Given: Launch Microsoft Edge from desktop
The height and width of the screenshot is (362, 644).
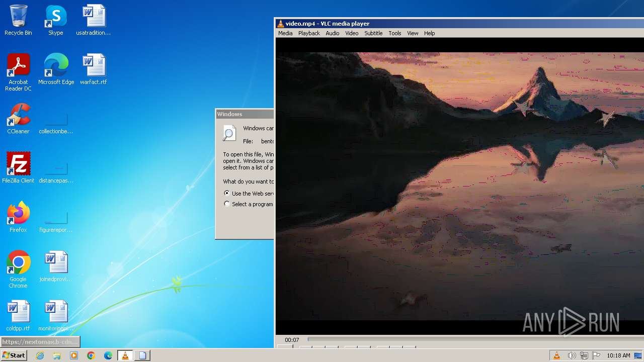Looking at the screenshot, I should [56, 69].
